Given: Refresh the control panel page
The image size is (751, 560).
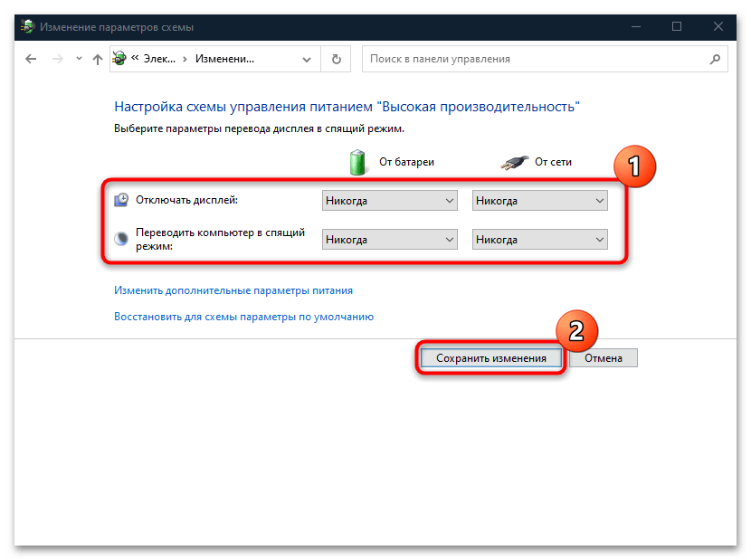Looking at the screenshot, I should click(x=337, y=60).
